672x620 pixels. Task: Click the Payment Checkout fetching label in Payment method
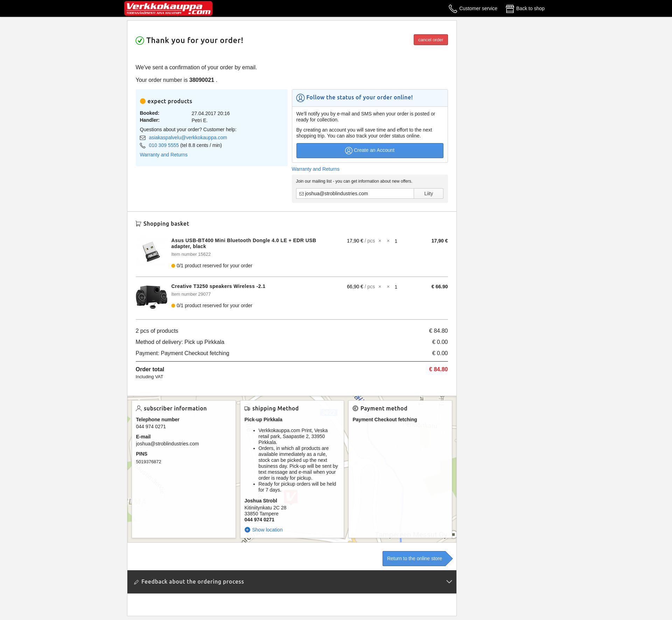(385, 420)
